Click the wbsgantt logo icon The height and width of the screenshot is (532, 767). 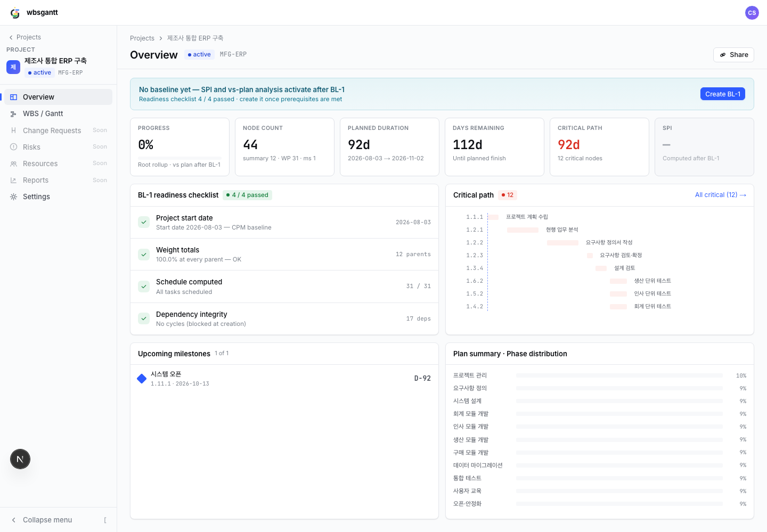coord(15,13)
